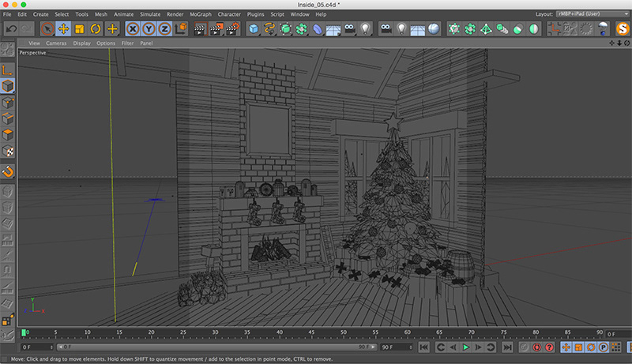Go to start of animation
Image resolution: width=632 pixels, height=364 pixels.
pos(423,347)
